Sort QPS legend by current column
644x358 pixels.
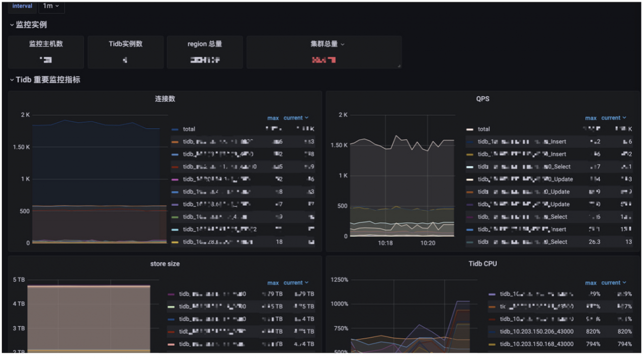614,118
